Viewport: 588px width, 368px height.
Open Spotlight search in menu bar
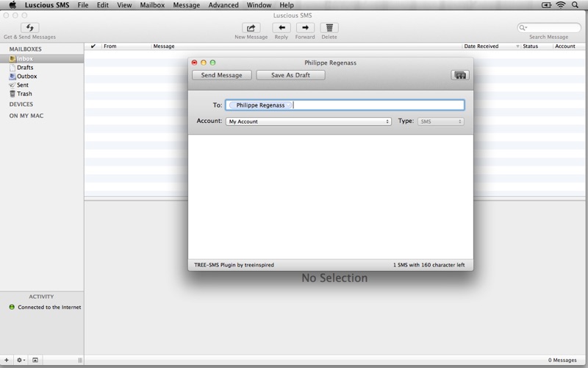575,5
